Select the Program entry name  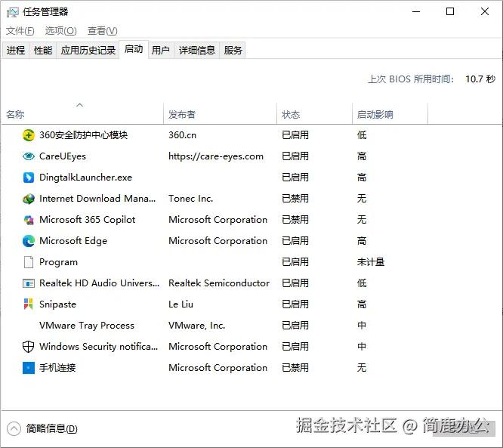(58, 262)
